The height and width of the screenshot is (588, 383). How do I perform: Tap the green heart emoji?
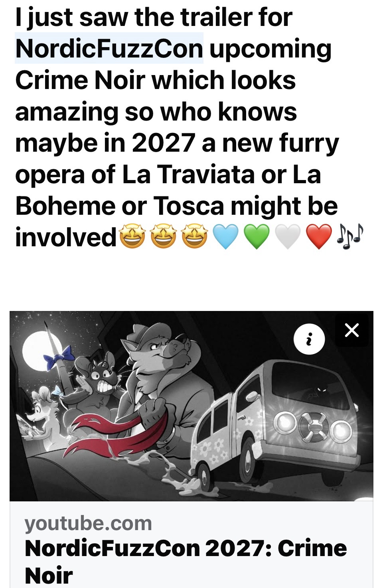[x=257, y=237]
